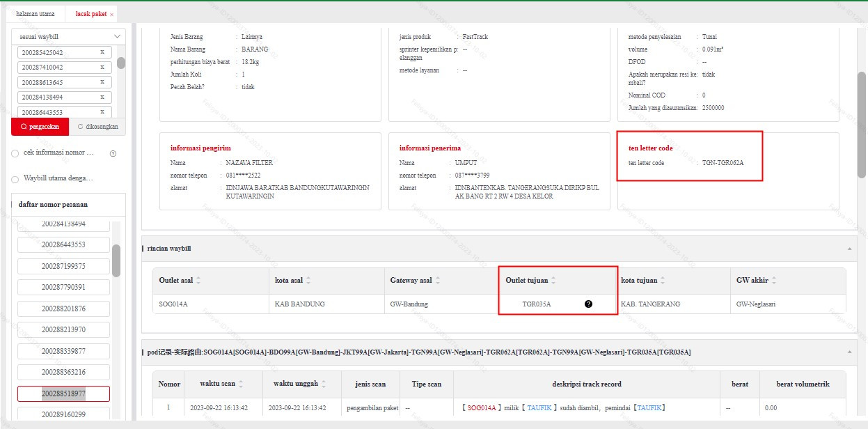Remove waybill 200288613645 from the list
The width and height of the screenshot is (868, 429).
point(102,82)
